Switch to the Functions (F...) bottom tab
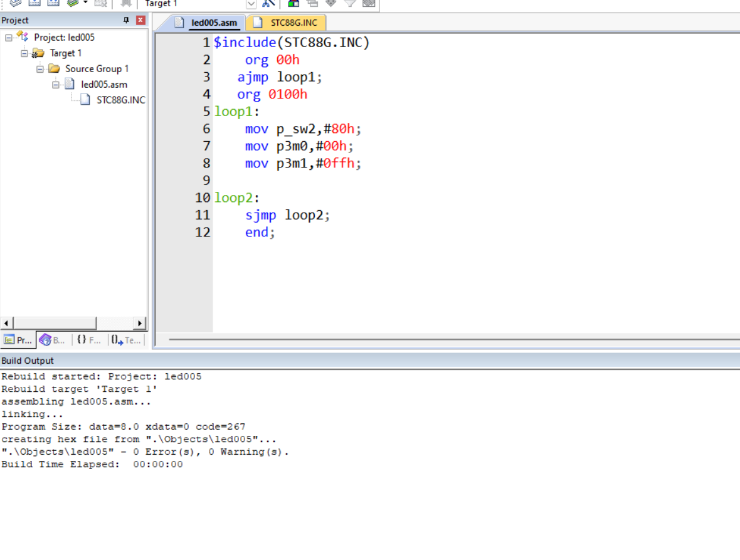Image resolution: width=740 pixels, height=560 pixels. 88,340
